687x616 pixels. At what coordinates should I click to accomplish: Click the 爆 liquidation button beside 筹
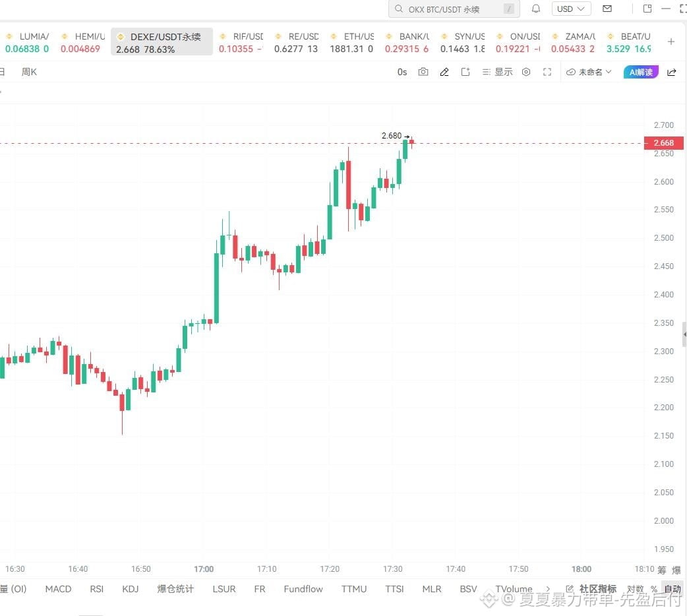tap(676, 570)
